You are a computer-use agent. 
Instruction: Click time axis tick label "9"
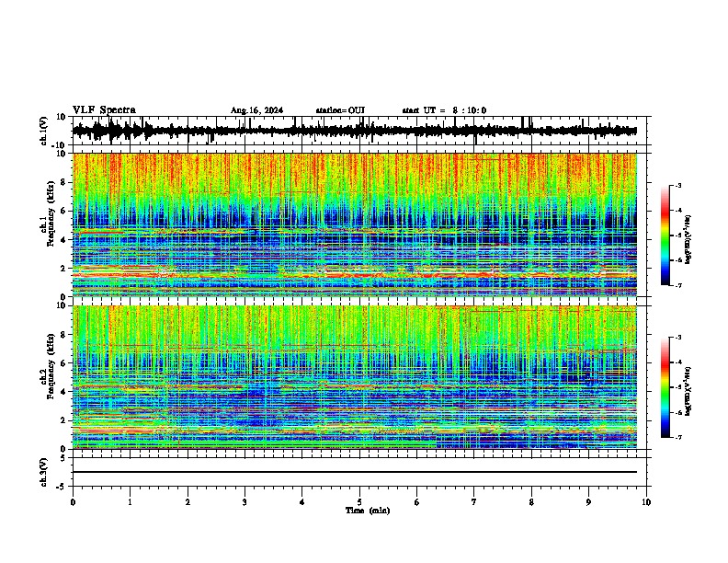coord(588,502)
